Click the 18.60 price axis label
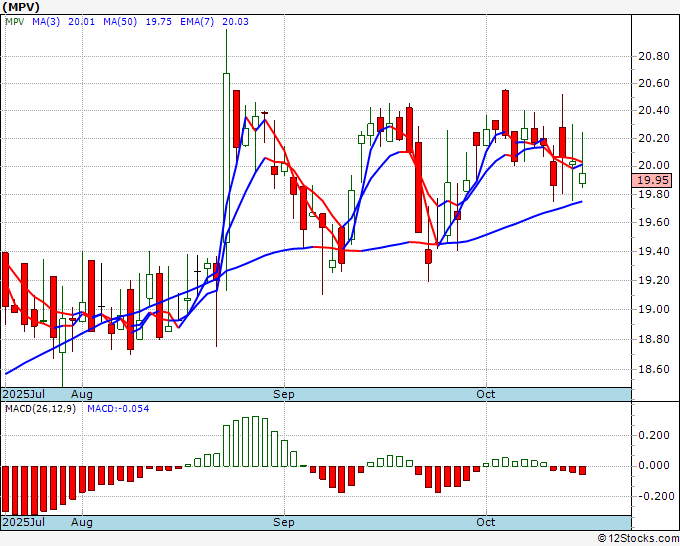Image resolution: width=680 pixels, height=546 pixels. point(654,369)
